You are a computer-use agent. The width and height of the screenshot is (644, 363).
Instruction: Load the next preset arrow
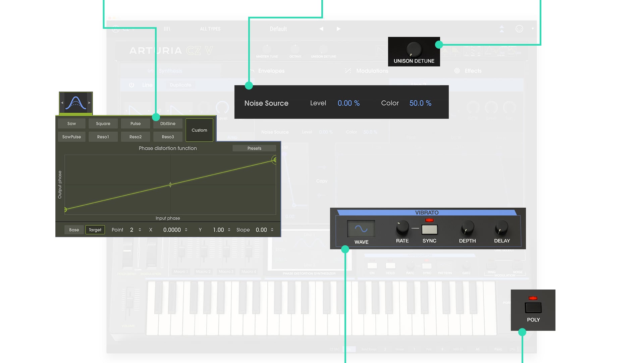338,29
